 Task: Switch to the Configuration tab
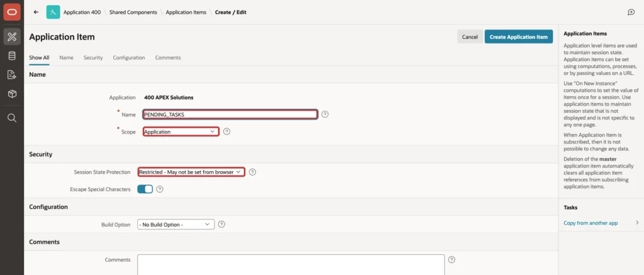click(x=129, y=57)
